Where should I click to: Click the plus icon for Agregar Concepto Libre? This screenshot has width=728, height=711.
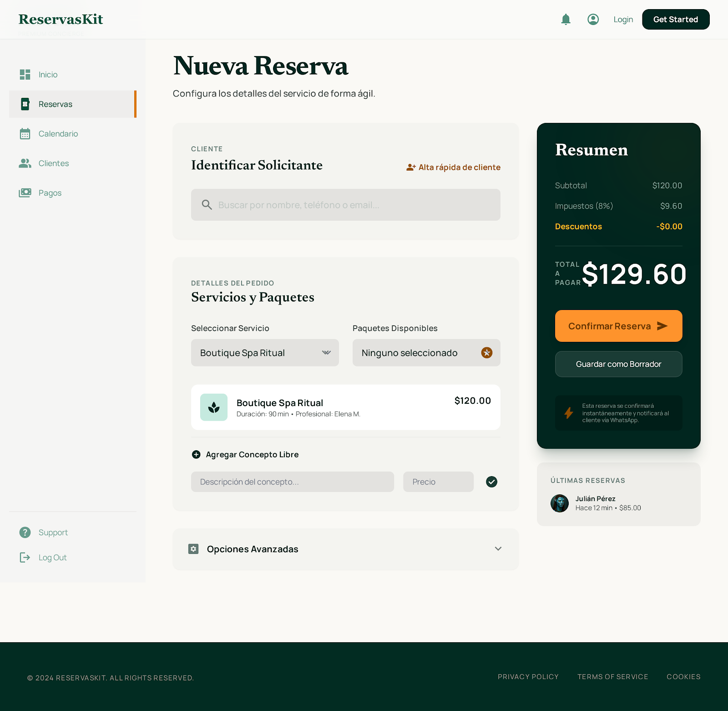[196, 454]
